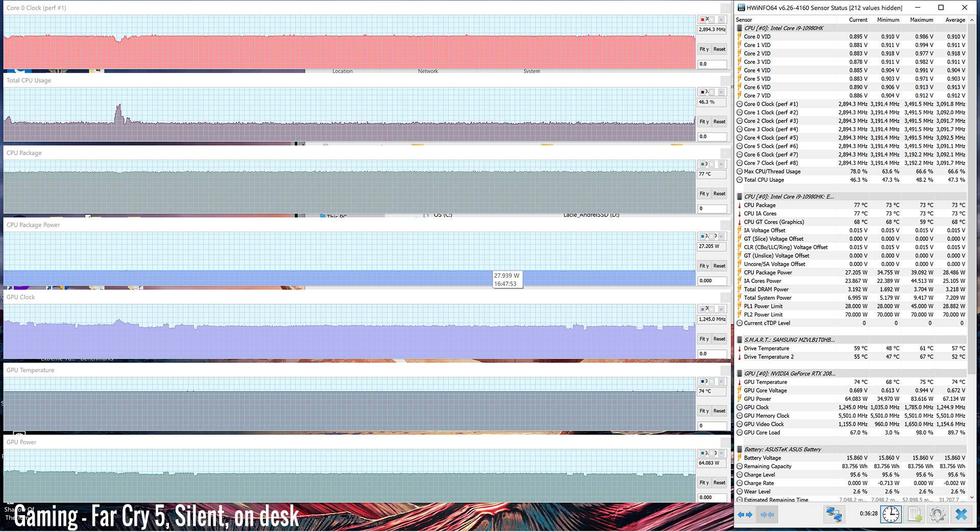Click the Maximum column header
The width and height of the screenshot is (980, 532).
point(921,20)
